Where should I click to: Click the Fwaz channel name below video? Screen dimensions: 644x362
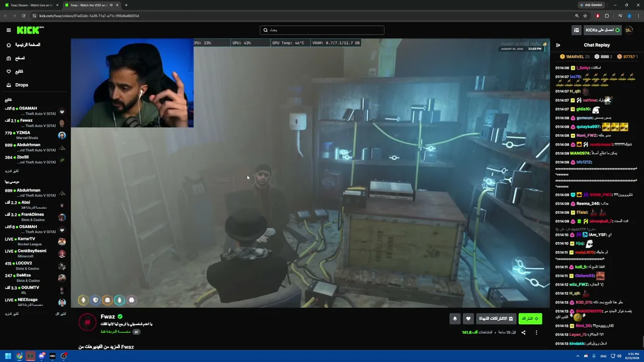pyautogui.click(x=108, y=317)
